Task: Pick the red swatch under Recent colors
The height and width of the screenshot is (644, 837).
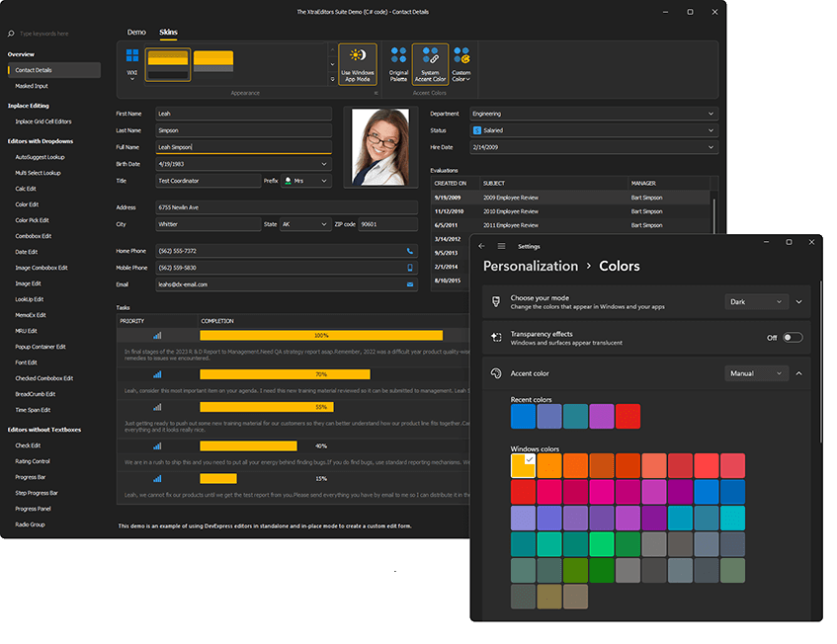Action: coord(628,417)
